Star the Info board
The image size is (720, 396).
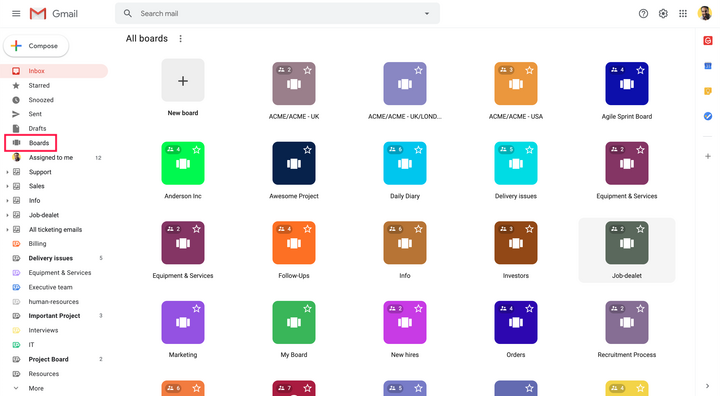click(418, 229)
